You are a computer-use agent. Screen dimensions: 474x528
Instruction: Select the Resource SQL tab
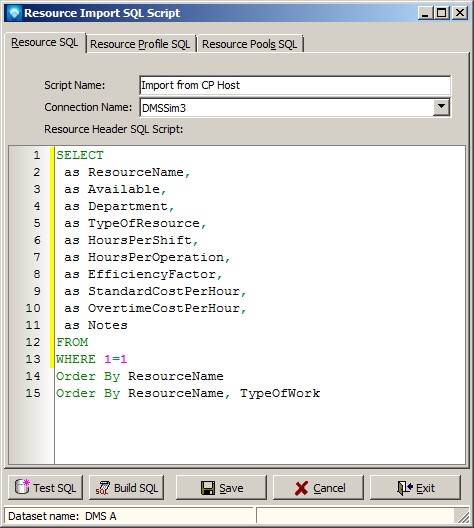tap(45, 43)
